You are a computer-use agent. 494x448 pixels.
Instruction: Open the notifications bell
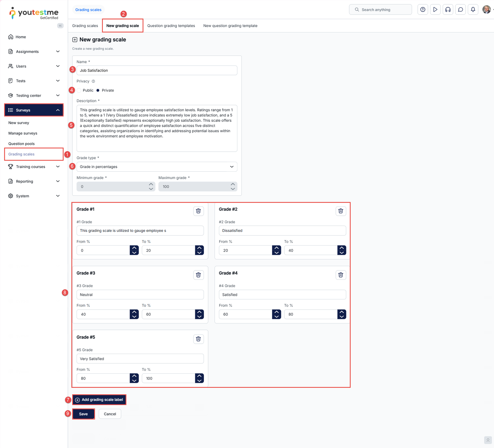pos(473,10)
